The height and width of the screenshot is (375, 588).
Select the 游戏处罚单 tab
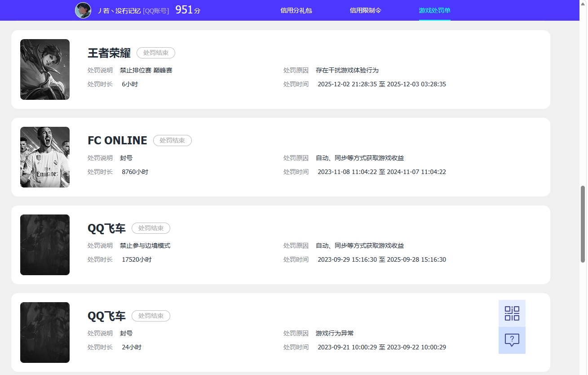click(435, 10)
